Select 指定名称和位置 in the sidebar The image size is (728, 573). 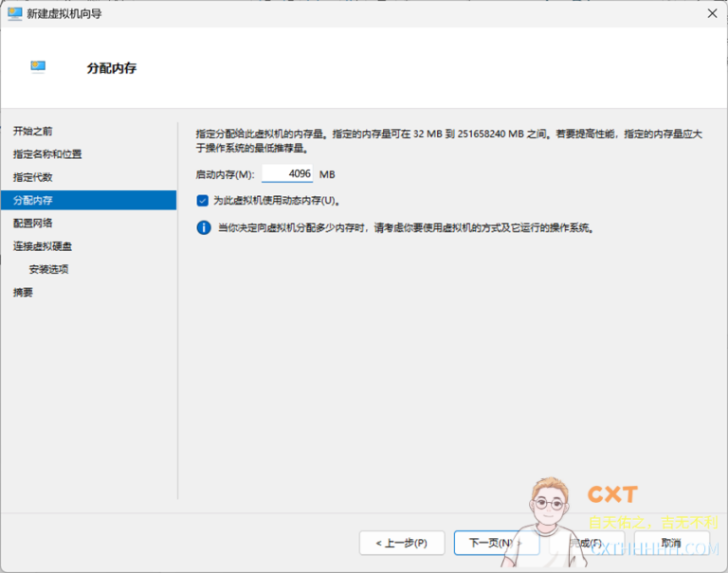point(47,154)
